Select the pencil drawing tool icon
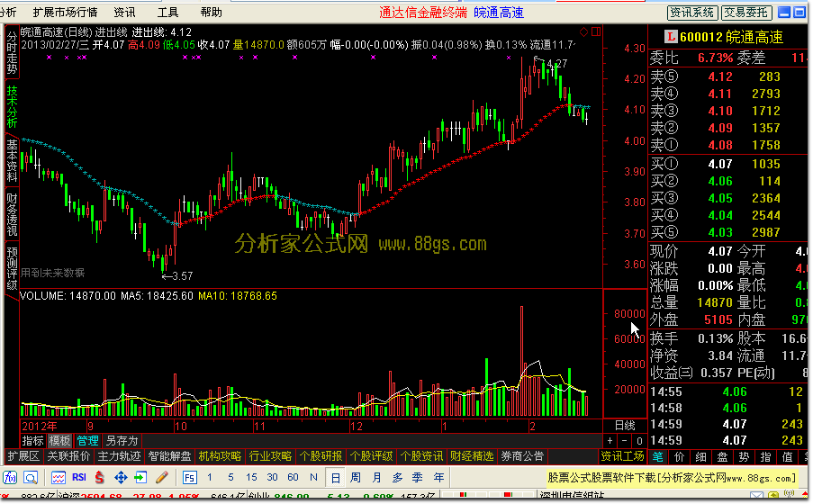Screen dimensions: 813x504 tap(162, 477)
